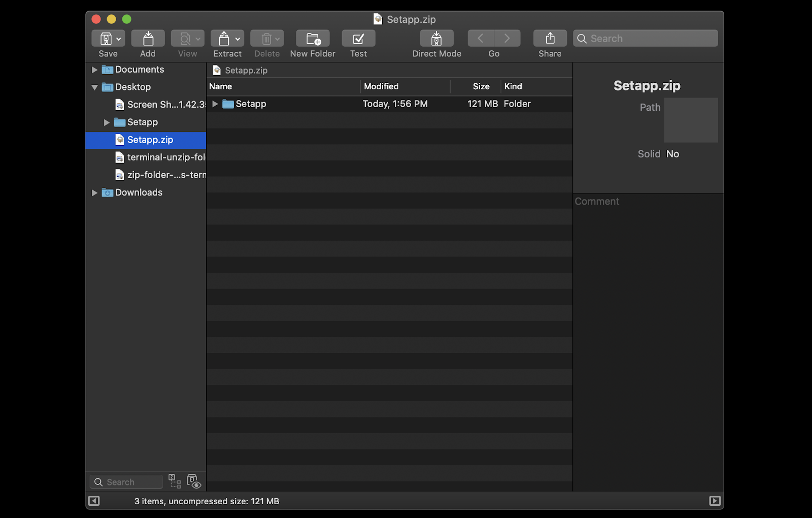Click the Add files toolbar icon
This screenshot has height=518, width=812.
point(148,39)
